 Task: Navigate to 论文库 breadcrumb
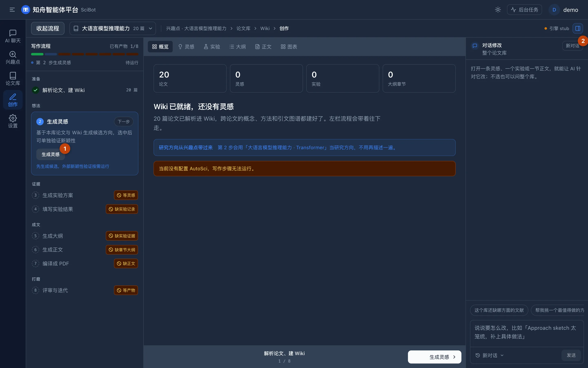tap(243, 28)
